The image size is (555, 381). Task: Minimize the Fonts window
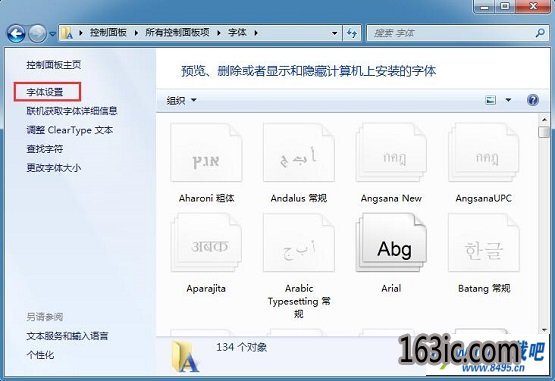pyautogui.click(x=484, y=6)
